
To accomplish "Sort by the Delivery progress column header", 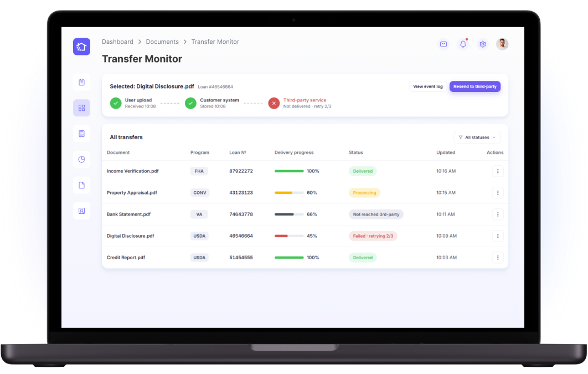I will (294, 153).
